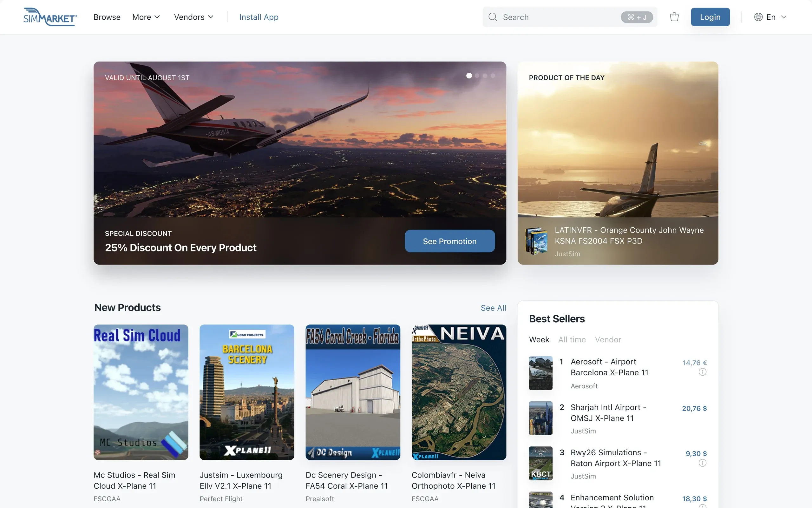Select the fourth carousel dot

pos(493,76)
